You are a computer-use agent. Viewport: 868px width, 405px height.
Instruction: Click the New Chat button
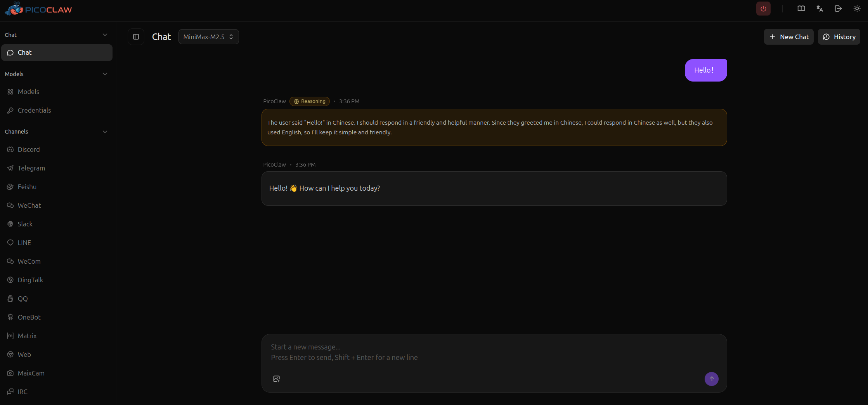click(x=788, y=37)
